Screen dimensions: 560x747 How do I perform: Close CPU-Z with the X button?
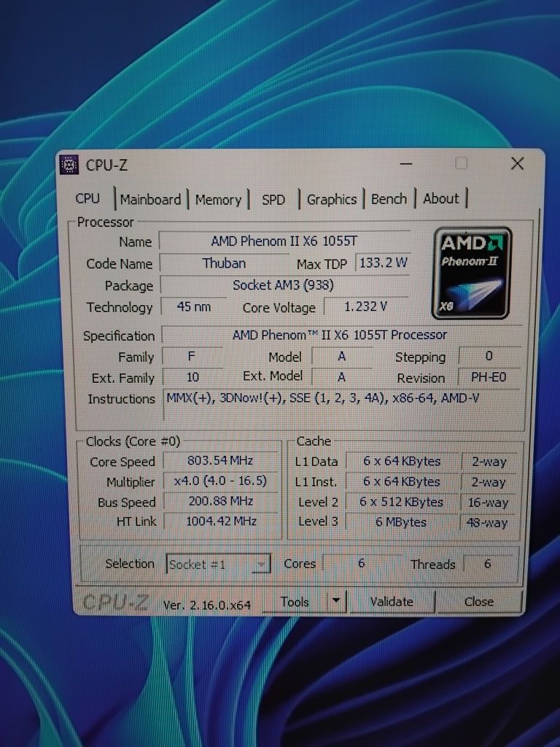tap(517, 164)
